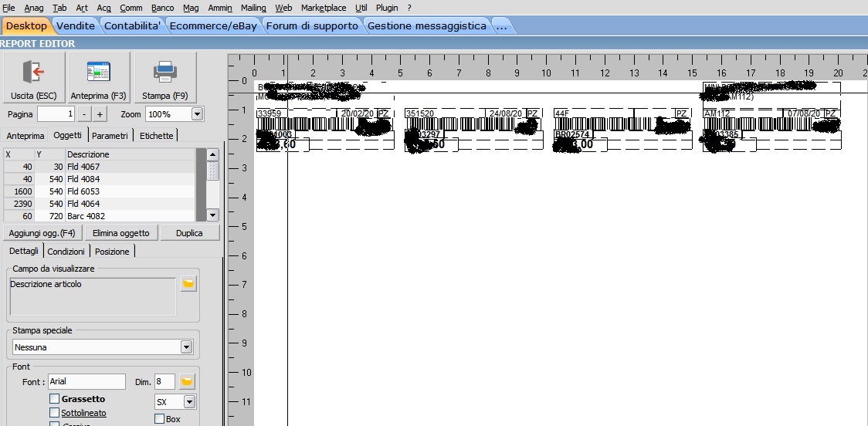Select the Fld 4084 row
Image resolution: width=868 pixels, height=426 pixels.
[100, 179]
